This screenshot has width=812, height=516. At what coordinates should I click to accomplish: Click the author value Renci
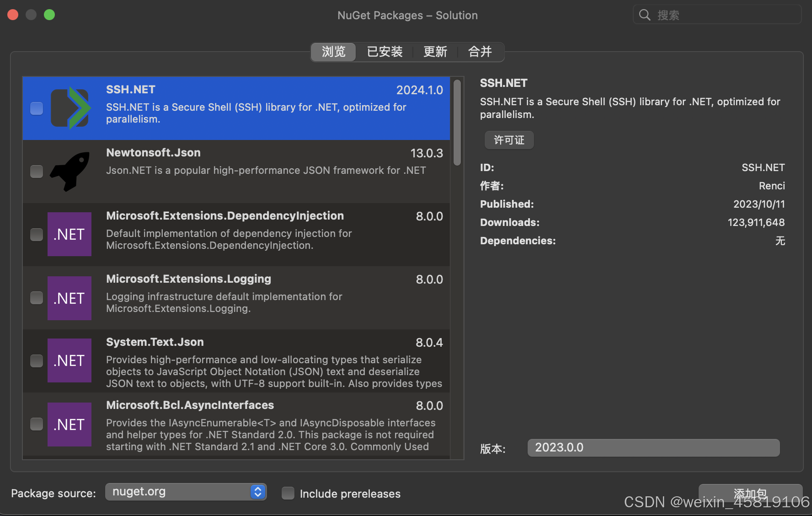pos(772,186)
